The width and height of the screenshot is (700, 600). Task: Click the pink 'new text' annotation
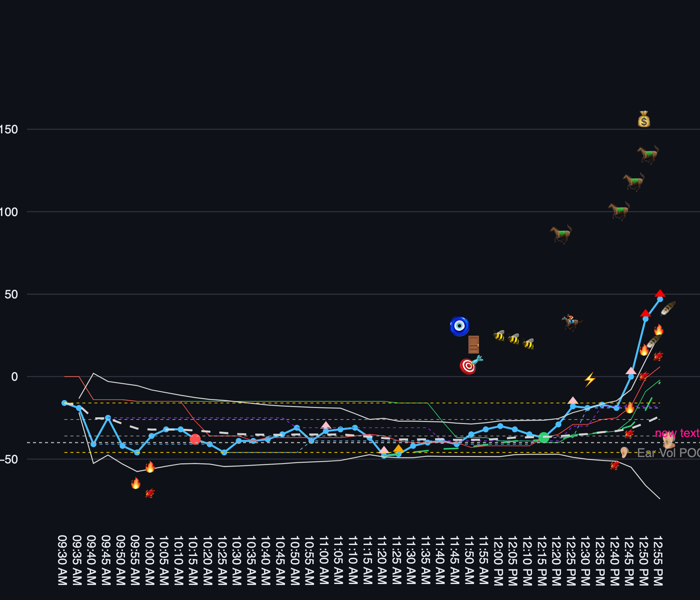pyautogui.click(x=677, y=433)
